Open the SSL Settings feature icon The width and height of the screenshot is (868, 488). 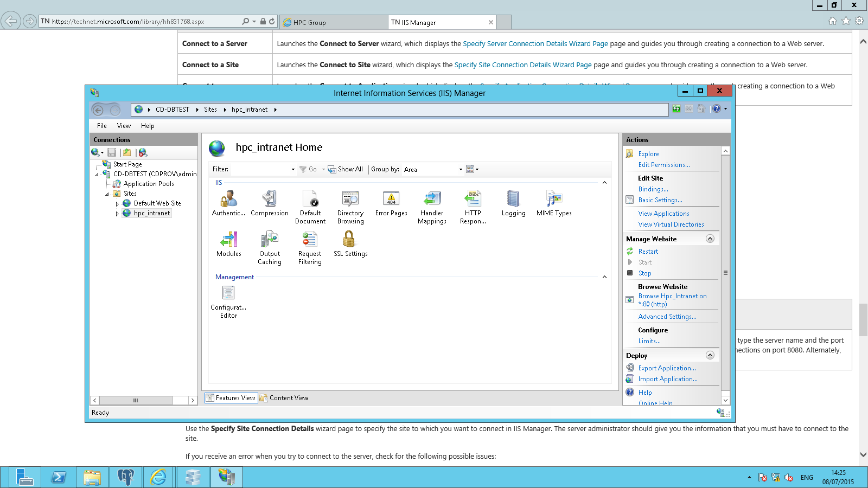350,244
